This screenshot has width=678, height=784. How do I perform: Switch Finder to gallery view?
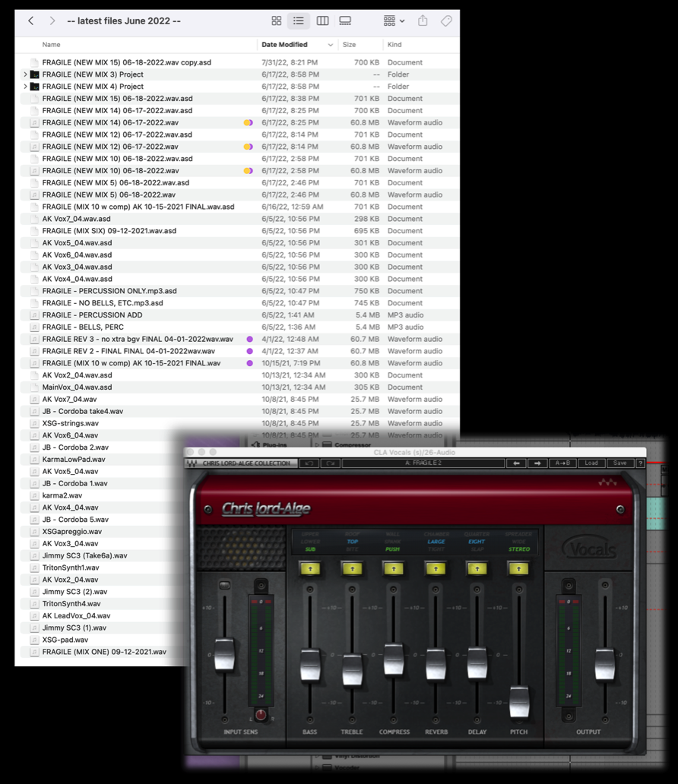tap(345, 21)
